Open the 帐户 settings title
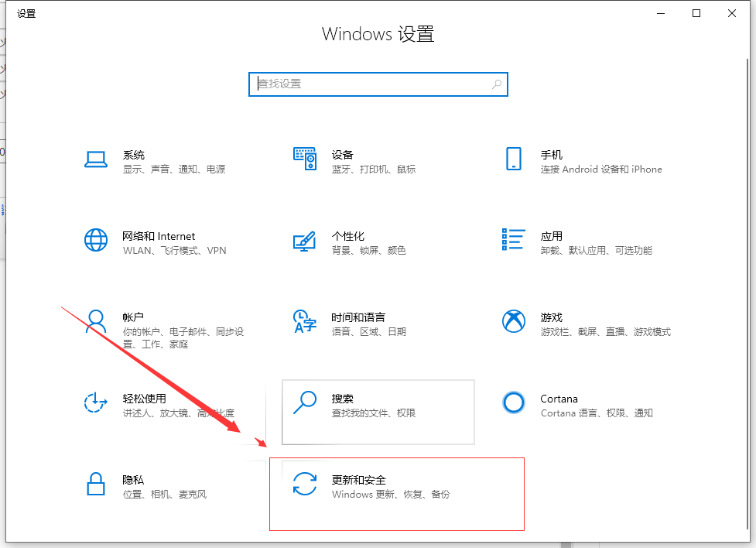This screenshot has width=756, height=548. (x=133, y=317)
